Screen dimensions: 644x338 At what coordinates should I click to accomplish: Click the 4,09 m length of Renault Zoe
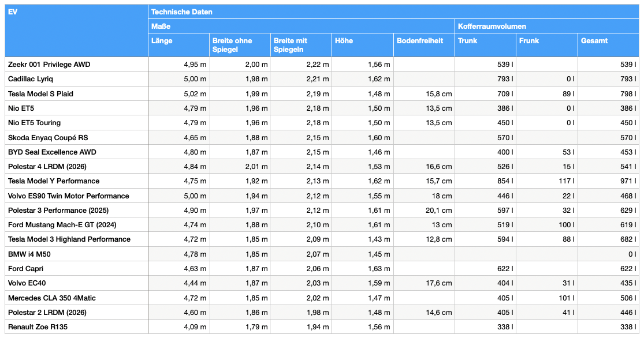coord(195,327)
